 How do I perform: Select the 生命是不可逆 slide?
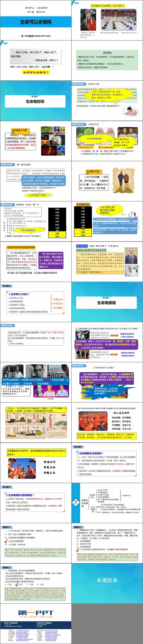(x=107, y=181)
